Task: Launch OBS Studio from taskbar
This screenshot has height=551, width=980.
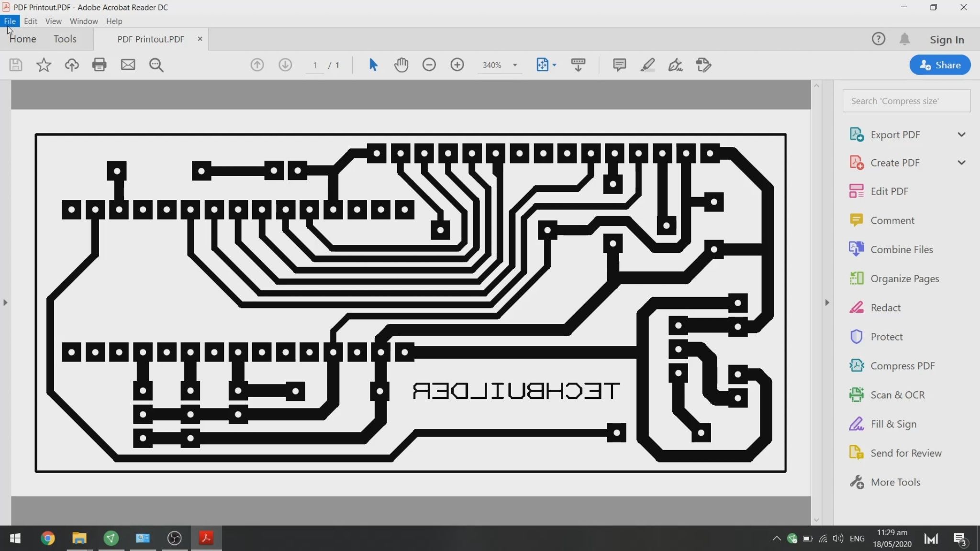Action: click(x=173, y=538)
